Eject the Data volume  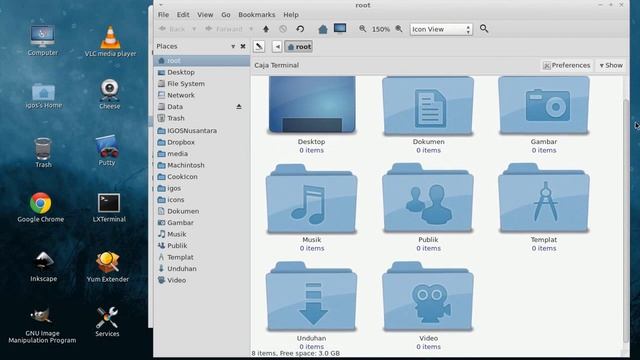click(239, 107)
